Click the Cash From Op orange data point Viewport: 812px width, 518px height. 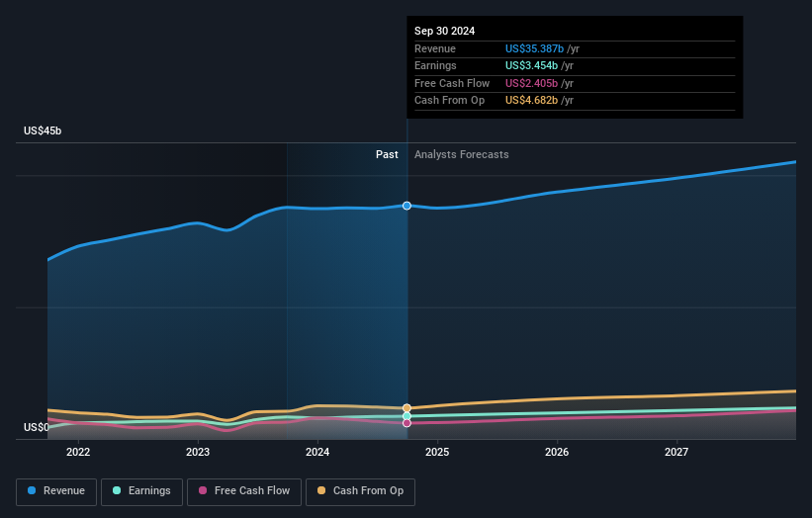coord(407,408)
